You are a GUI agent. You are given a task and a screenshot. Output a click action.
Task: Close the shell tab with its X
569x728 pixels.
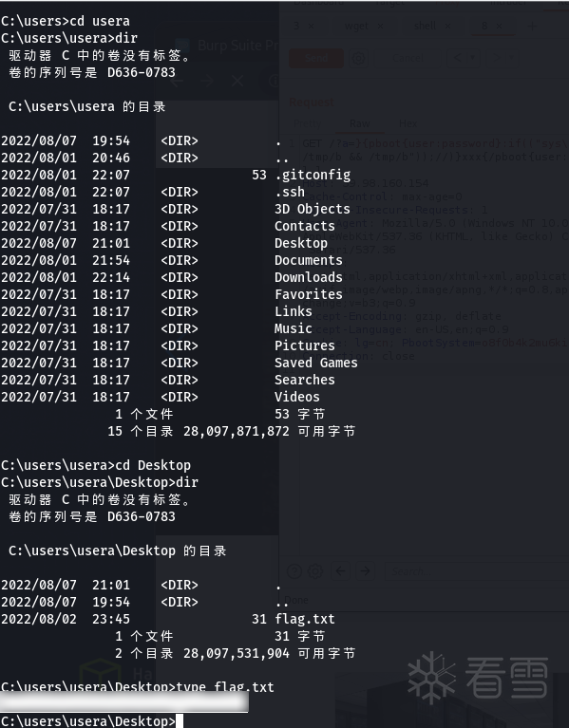click(447, 26)
